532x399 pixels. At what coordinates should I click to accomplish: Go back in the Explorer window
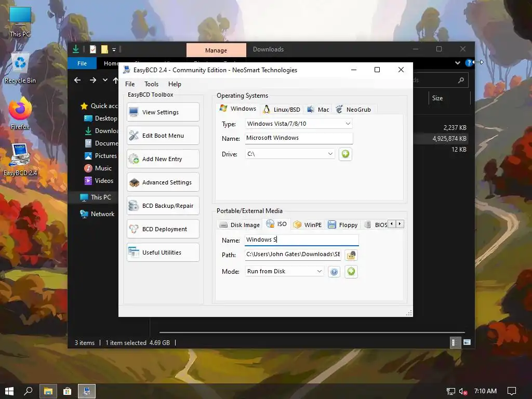(77, 80)
